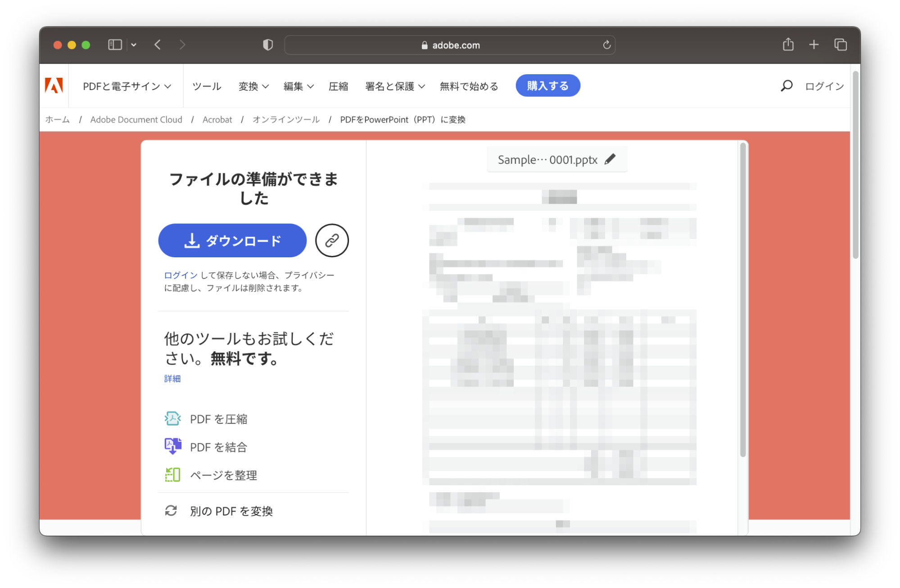
Task: Open the search magnifier icon
Action: [x=787, y=85]
